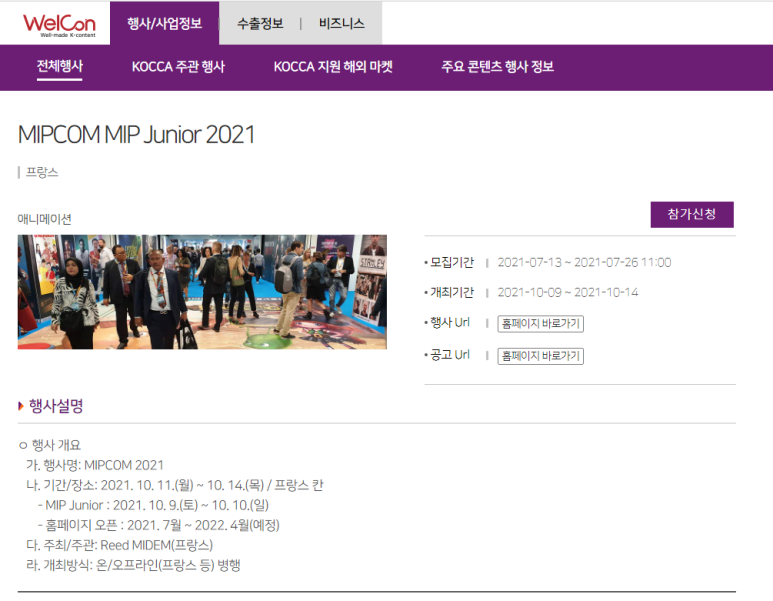Viewport: 773px width, 601px height.
Task: Select KOCCA 지원 해외 마켓 submenu
Action: (x=333, y=67)
